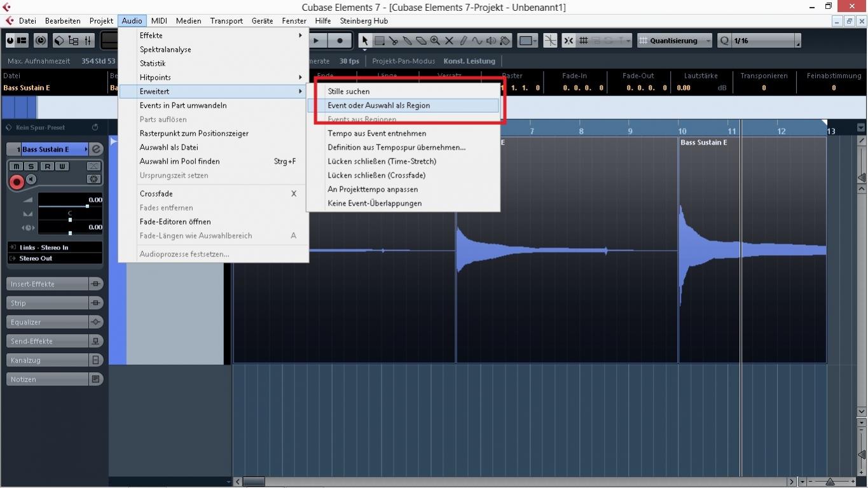Click the horizontal zoom slider handle
This screenshot has height=488, width=868.
[830, 482]
